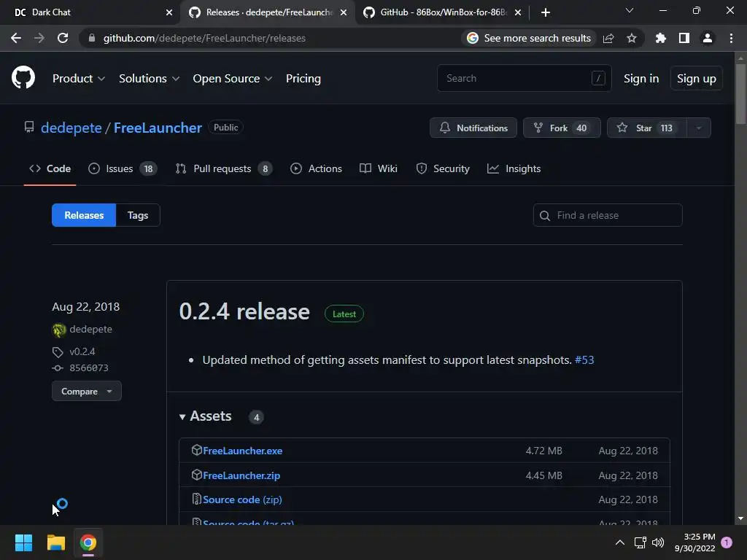The width and height of the screenshot is (747, 560).
Task: Open the Pricing page
Action: (303, 79)
